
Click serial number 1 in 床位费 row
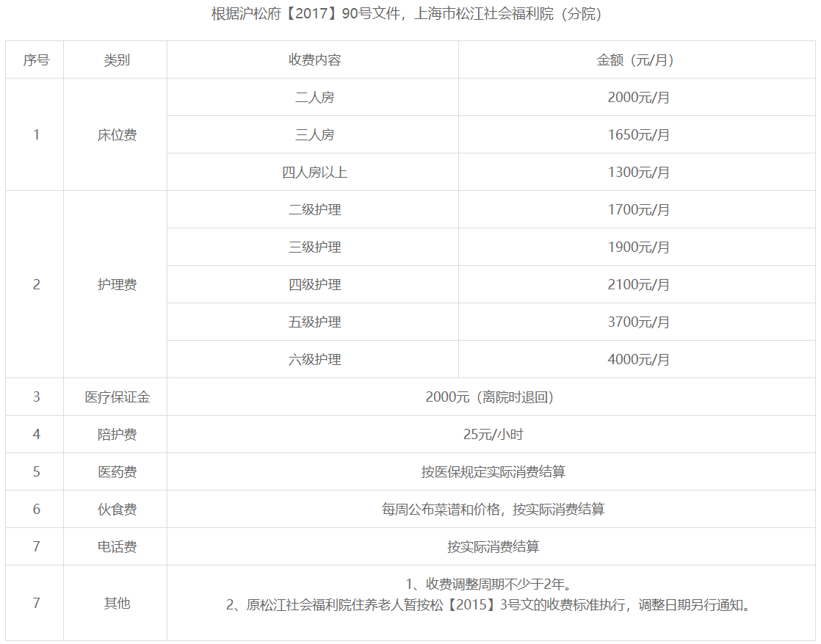tap(36, 134)
